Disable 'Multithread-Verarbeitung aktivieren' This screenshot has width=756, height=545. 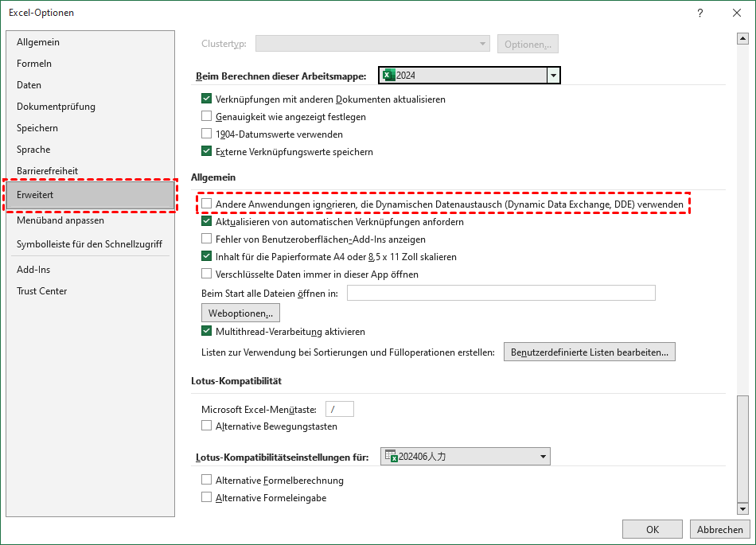[x=206, y=333]
